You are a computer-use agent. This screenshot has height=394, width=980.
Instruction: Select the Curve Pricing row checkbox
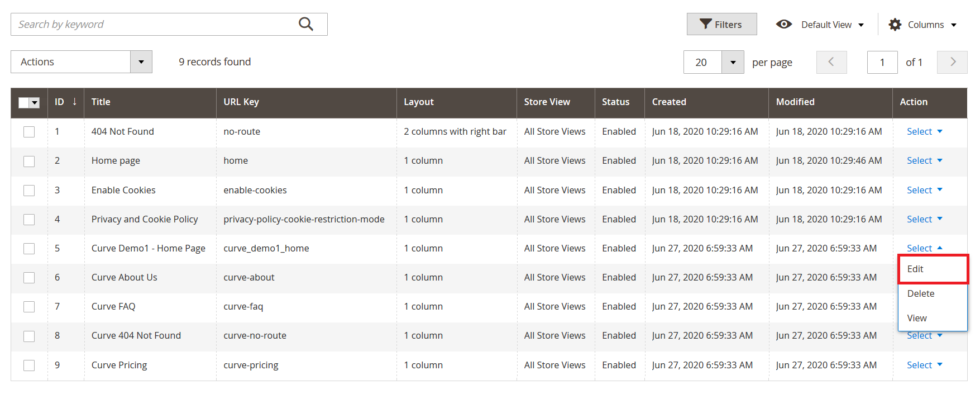(x=29, y=365)
